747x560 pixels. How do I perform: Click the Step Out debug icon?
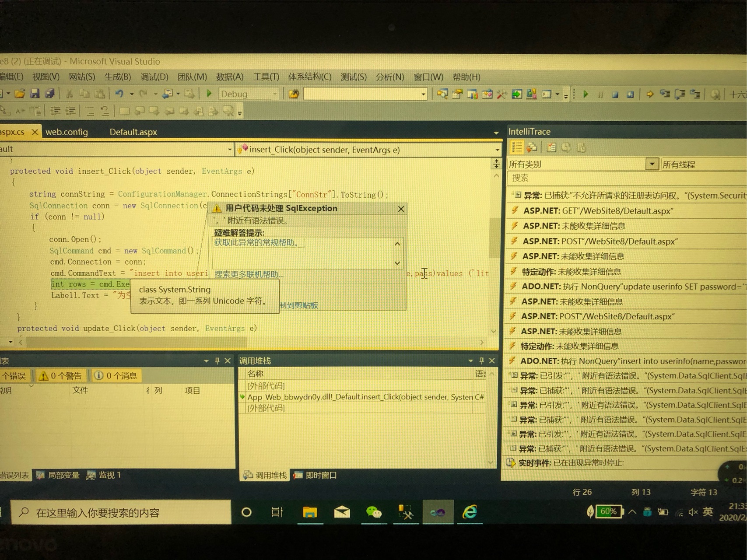(694, 94)
